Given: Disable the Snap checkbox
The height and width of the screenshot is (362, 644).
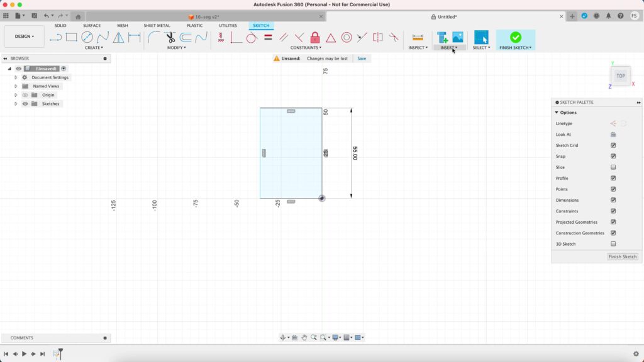Looking at the screenshot, I should point(613,156).
